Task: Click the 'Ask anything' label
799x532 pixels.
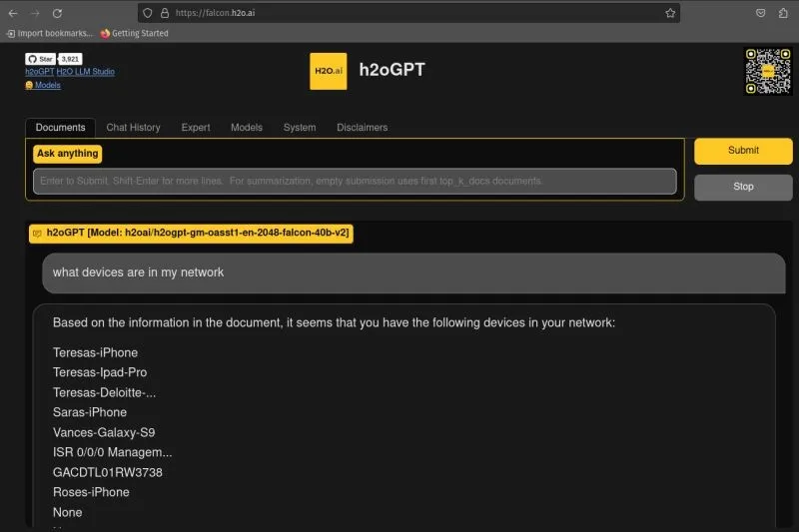Action: tap(67, 154)
